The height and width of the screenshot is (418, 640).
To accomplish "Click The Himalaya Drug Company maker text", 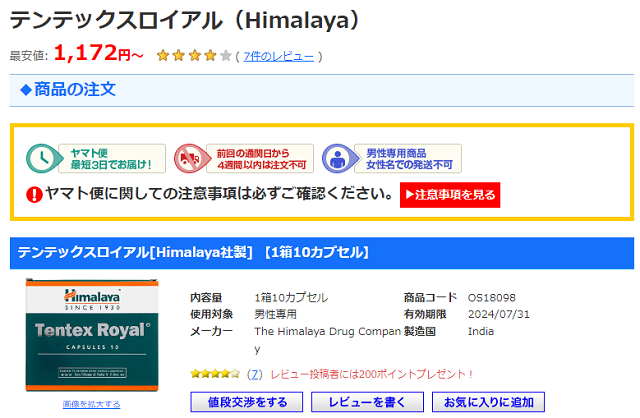I will coord(327,340).
